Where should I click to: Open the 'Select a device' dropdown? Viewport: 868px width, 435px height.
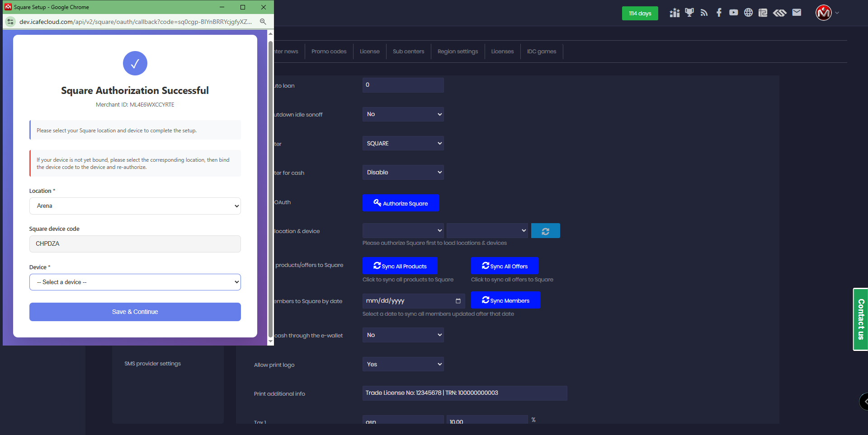135,282
